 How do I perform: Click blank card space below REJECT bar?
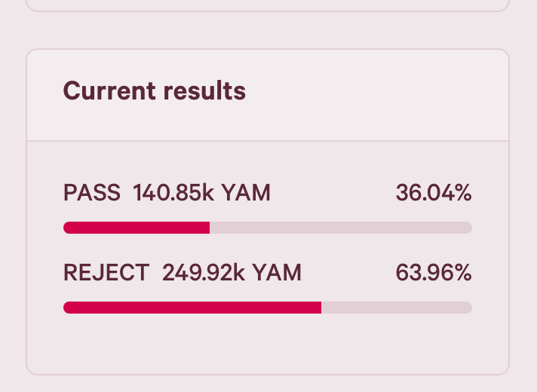pyautogui.click(x=268, y=344)
